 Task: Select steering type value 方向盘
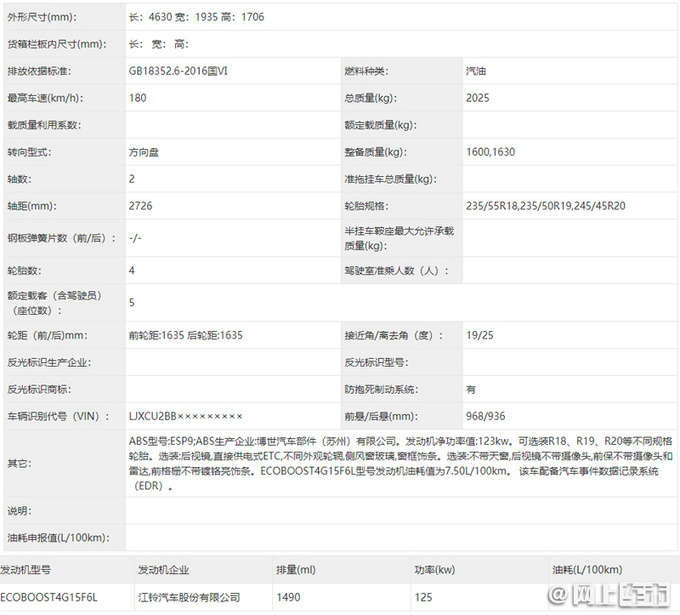coord(144,152)
